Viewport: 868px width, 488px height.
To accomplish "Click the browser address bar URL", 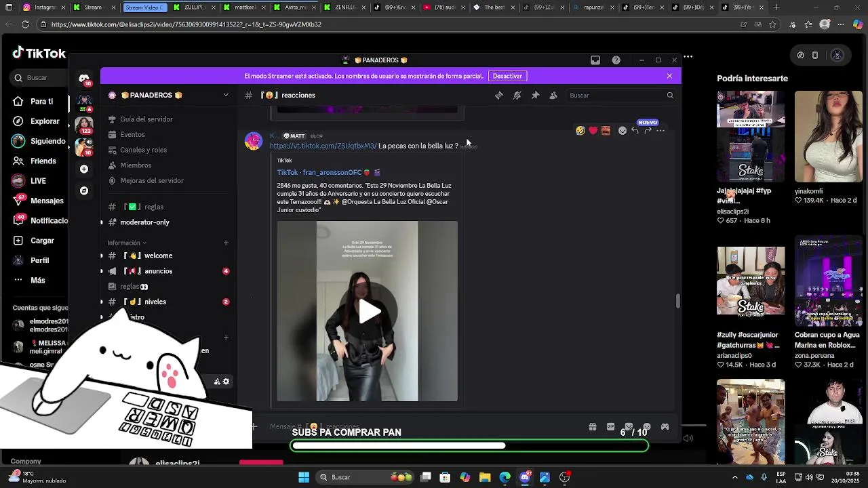I will (186, 24).
